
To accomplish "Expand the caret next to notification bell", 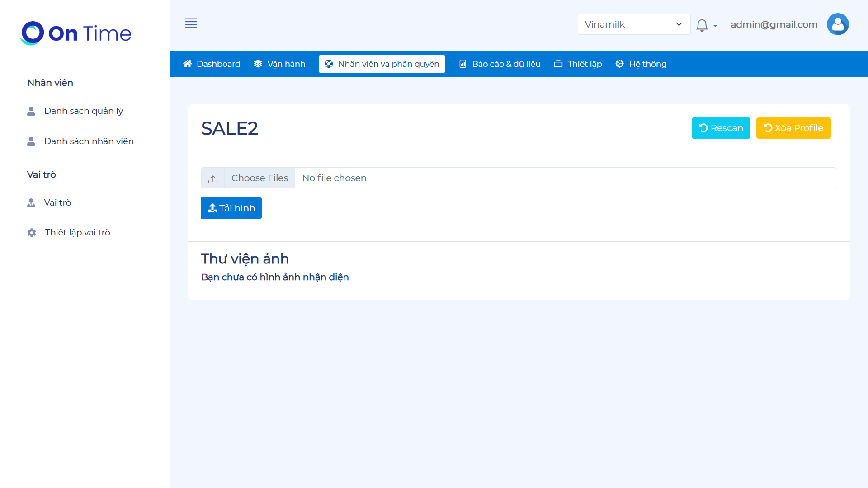I will 715,26.
